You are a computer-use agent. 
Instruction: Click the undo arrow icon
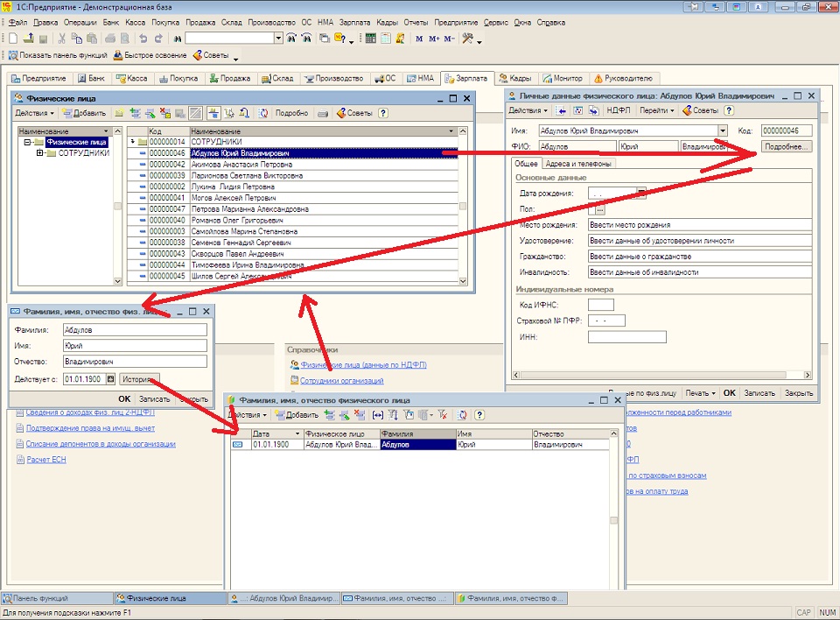pyautogui.click(x=143, y=38)
